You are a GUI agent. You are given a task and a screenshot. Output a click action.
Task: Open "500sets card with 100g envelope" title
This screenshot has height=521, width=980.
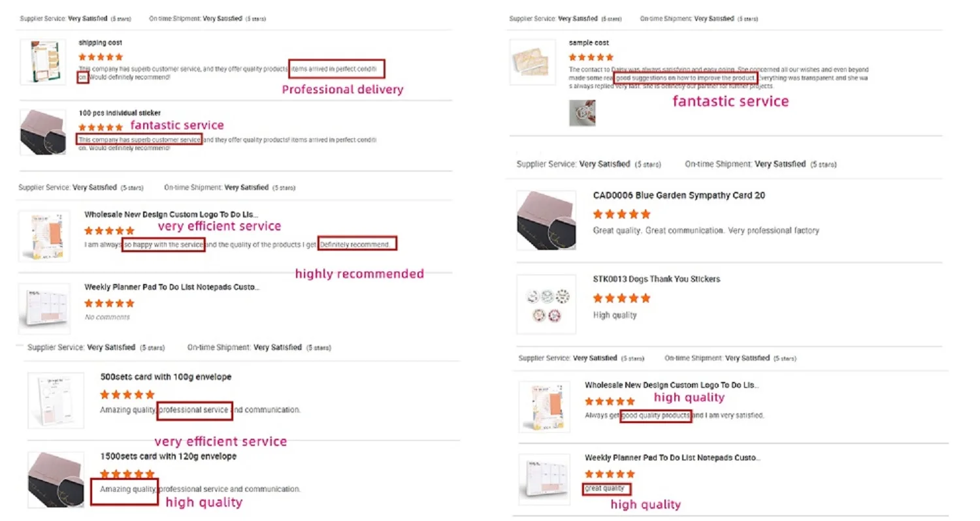click(x=166, y=377)
